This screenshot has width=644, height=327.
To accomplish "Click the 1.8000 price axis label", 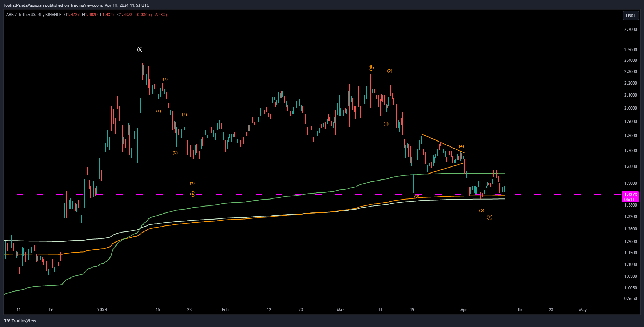I will (630, 136).
